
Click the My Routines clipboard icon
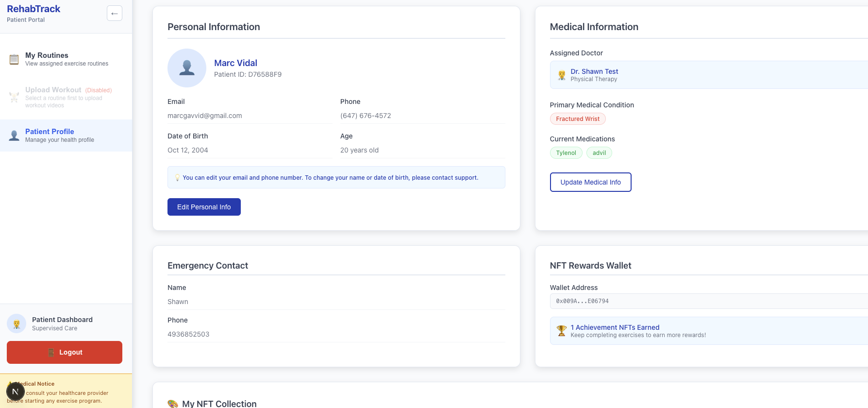(x=14, y=59)
